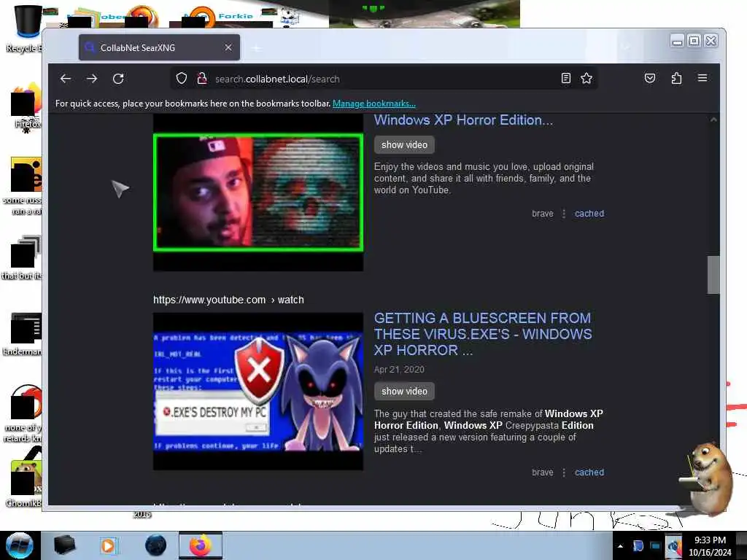This screenshot has height=560, width=747.
Task: Open cached link of the BLUESCREEN result
Action: point(589,472)
